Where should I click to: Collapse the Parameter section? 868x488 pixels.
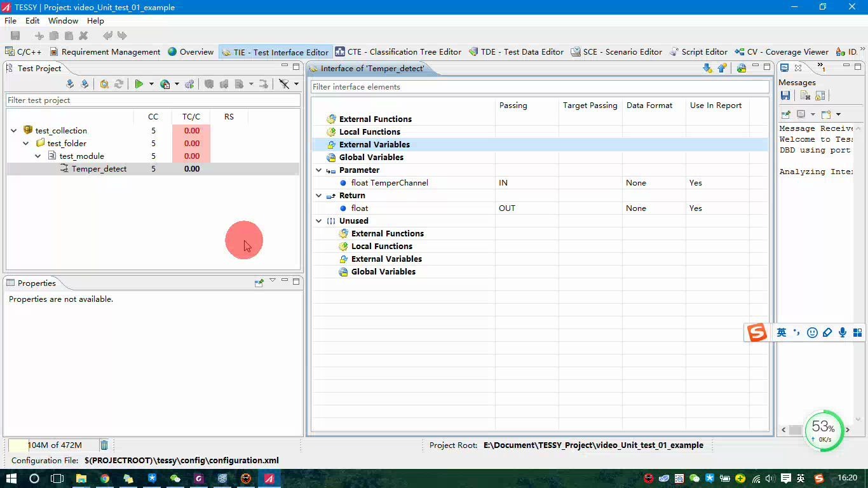point(319,170)
